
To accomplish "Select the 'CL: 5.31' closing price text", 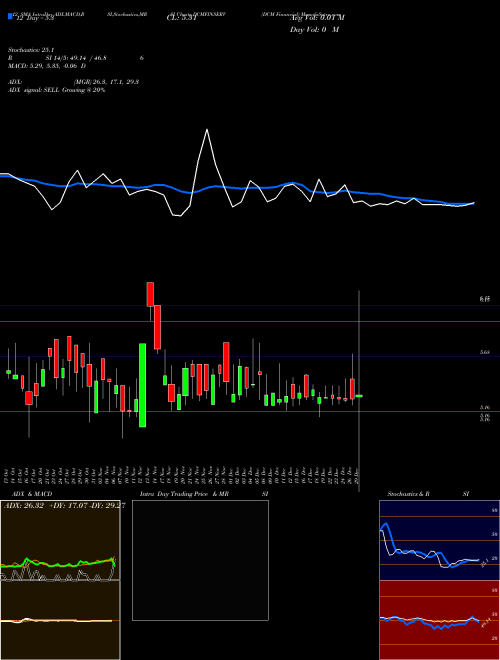I will 182,18.
